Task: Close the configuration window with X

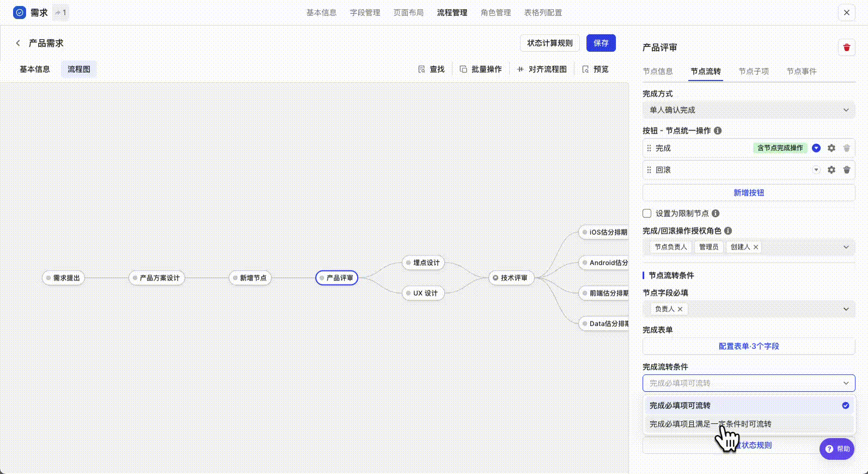Action: tap(846, 13)
